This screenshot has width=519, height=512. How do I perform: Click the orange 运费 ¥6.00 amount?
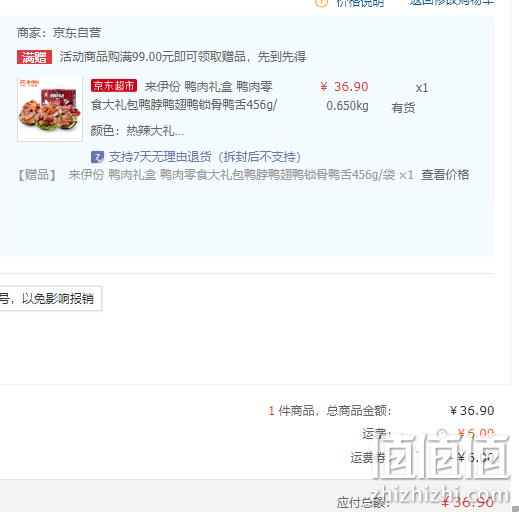475,434
